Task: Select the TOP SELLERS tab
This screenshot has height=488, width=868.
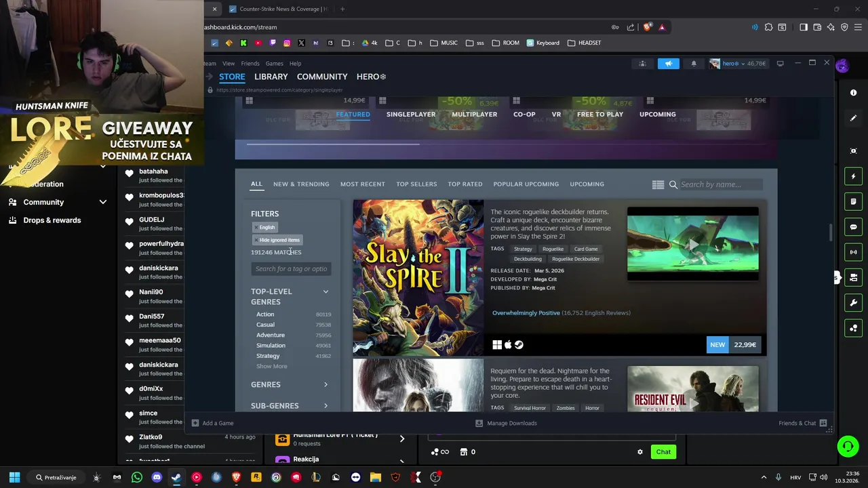Action: pos(416,184)
